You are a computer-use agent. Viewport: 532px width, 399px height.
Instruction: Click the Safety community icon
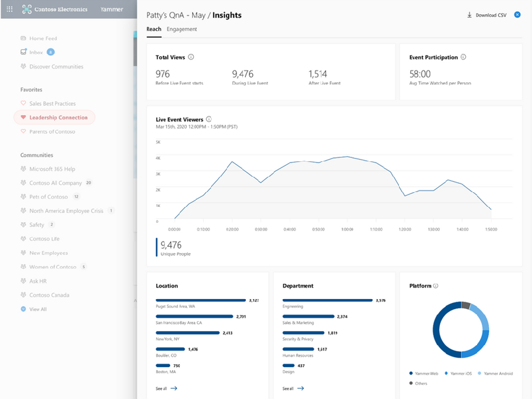click(23, 225)
